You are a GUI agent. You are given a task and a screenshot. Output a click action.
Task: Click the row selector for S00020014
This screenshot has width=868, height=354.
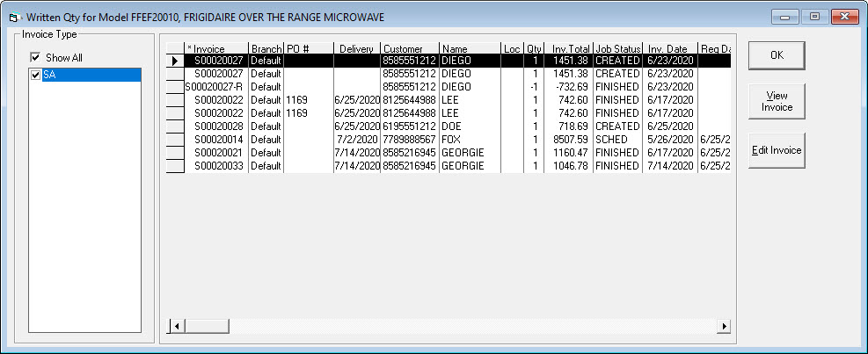coord(175,140)
